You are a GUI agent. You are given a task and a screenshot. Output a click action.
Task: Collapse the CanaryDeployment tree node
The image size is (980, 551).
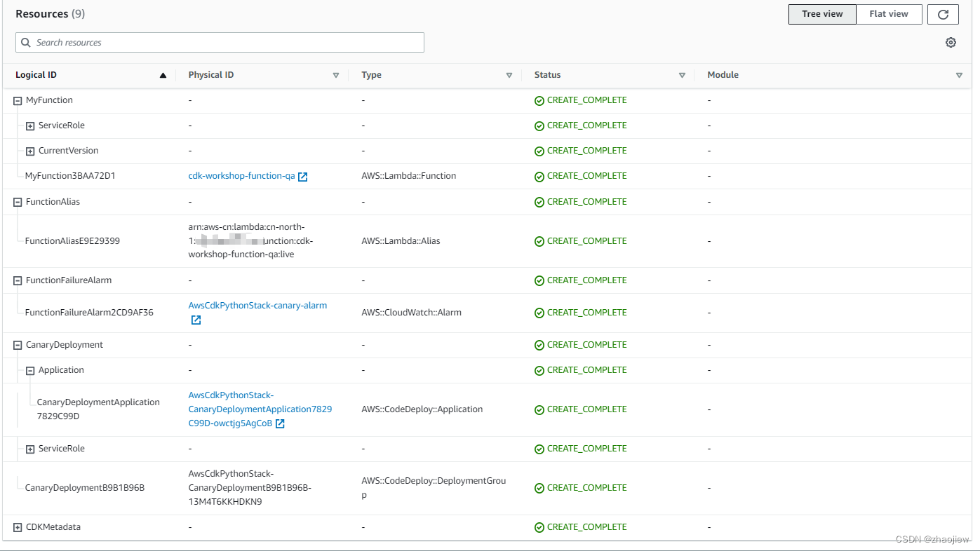coord(18,346)
